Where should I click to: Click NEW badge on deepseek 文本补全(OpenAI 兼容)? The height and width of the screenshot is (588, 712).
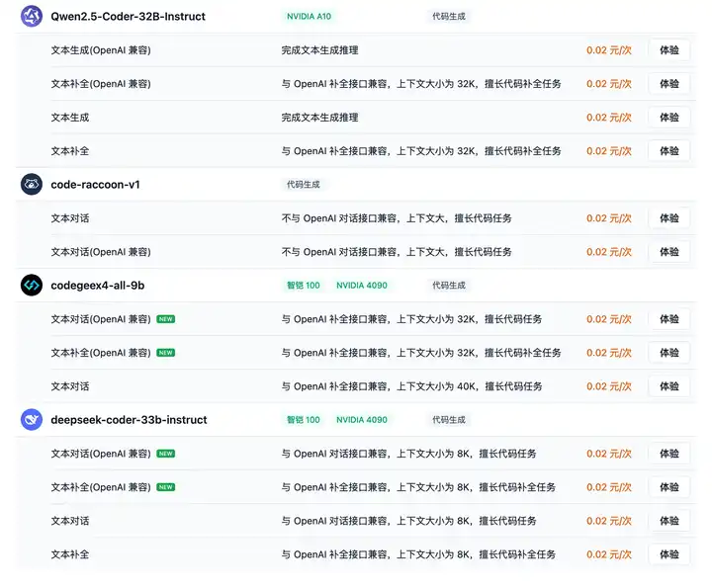click(166, 487)
